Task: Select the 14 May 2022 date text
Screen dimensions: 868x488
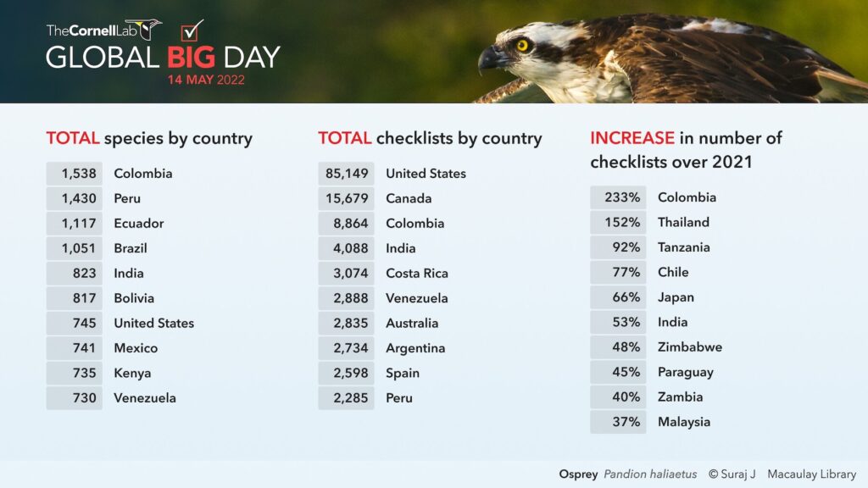Action: (x=206, y=80)
